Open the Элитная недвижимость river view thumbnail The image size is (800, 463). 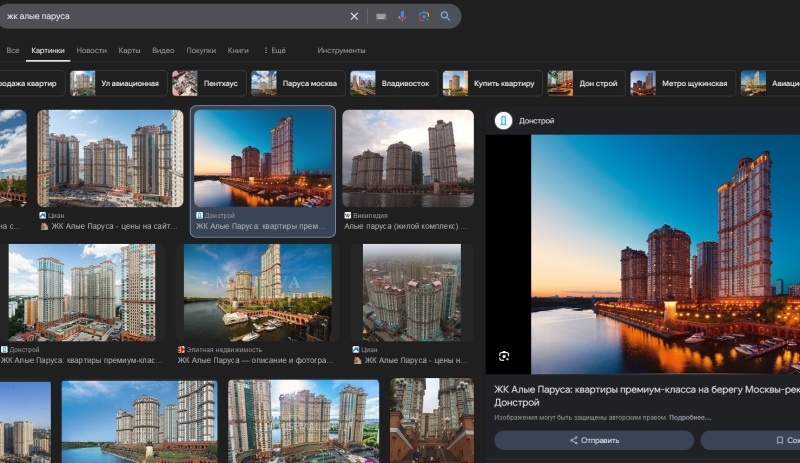(258, 293)
